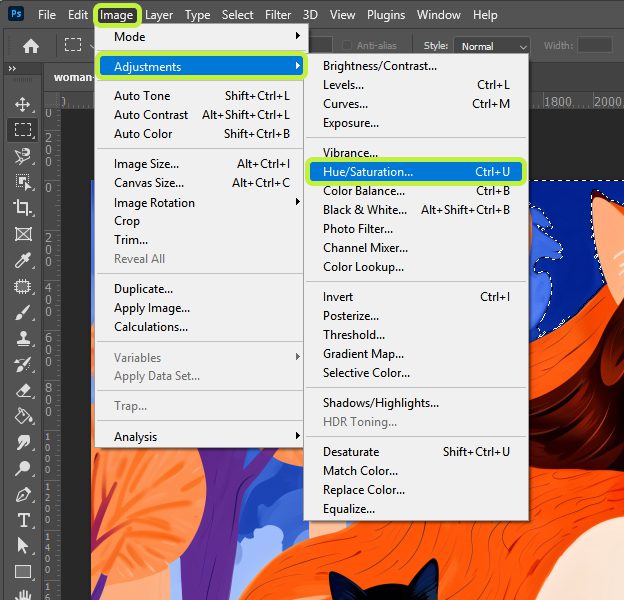Select the Crop tool
The height and width of the screenshot is (600, 624).
(23, 208)
